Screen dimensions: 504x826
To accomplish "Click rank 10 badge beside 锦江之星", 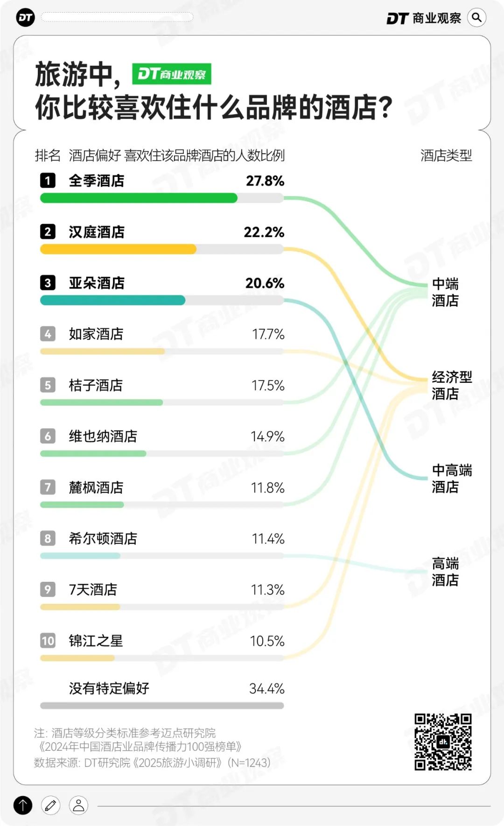I will coord(48,640).
